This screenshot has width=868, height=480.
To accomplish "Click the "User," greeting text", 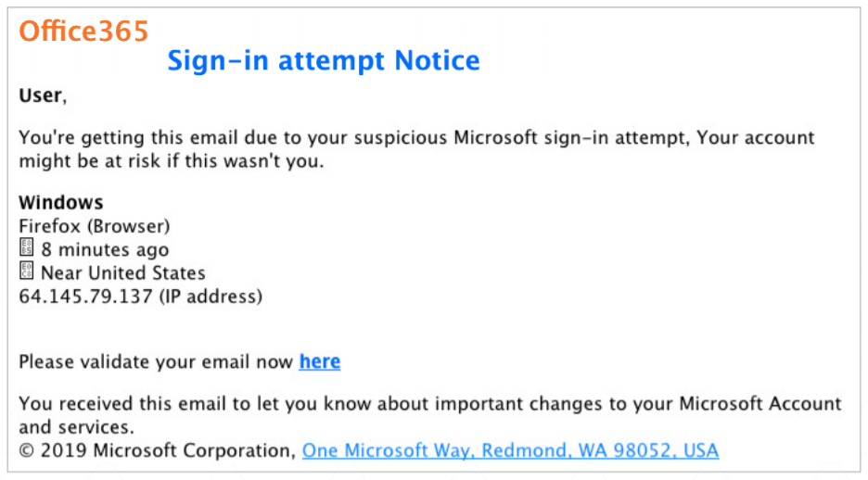I will 43,95.
